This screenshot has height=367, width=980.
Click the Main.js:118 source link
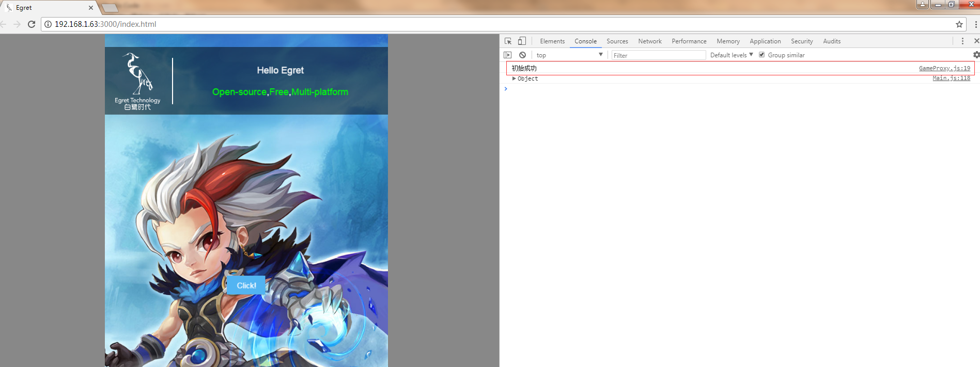click(951, 78)
